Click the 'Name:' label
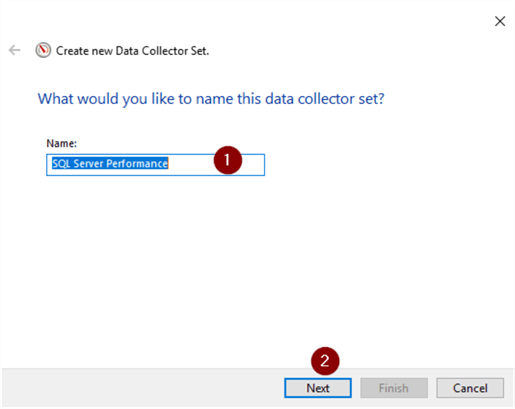Viewport: 515px width, 409px height. click(x=62, y=143)
